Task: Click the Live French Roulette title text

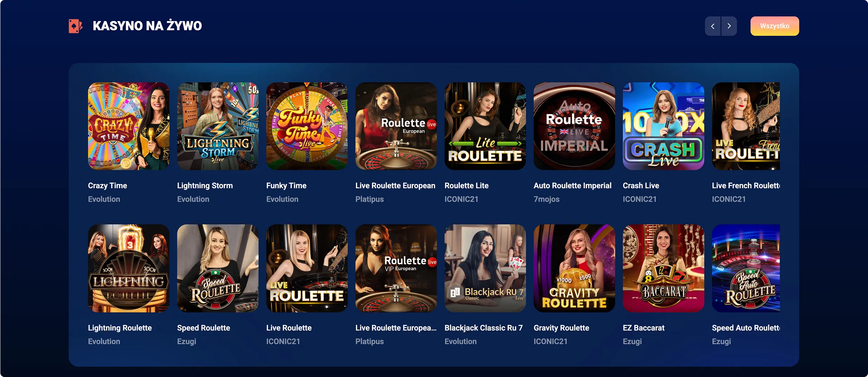Action: (x=746, y=186)
